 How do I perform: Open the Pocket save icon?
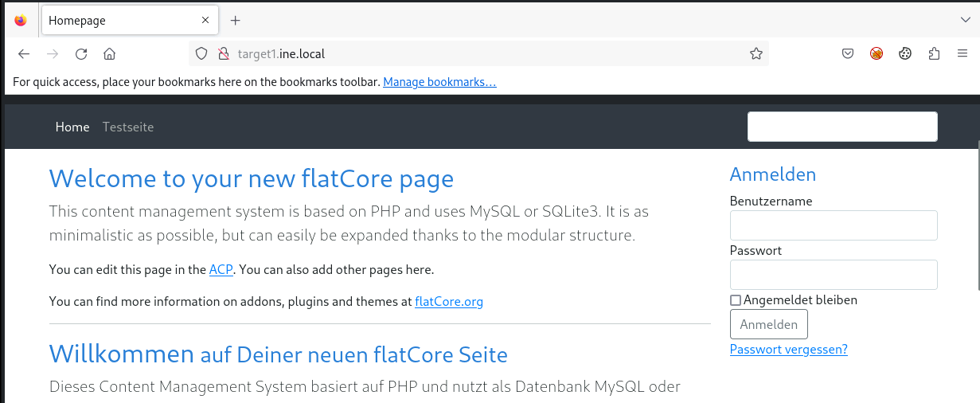(848, 54)
